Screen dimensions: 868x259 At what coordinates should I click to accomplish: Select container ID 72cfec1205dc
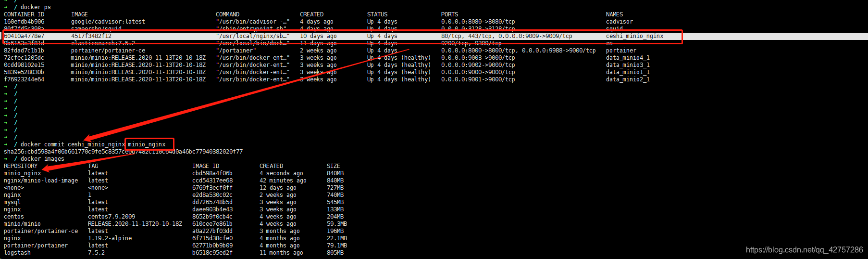24,58
